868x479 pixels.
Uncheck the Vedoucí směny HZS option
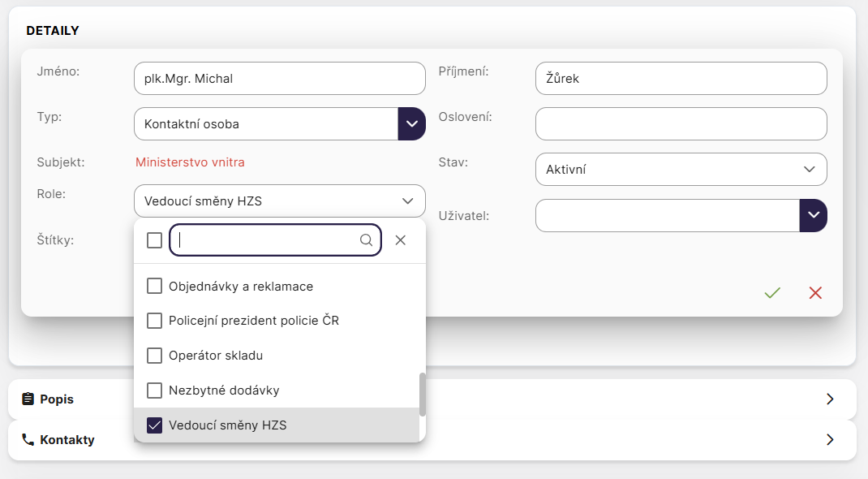(x=155, y=425)
